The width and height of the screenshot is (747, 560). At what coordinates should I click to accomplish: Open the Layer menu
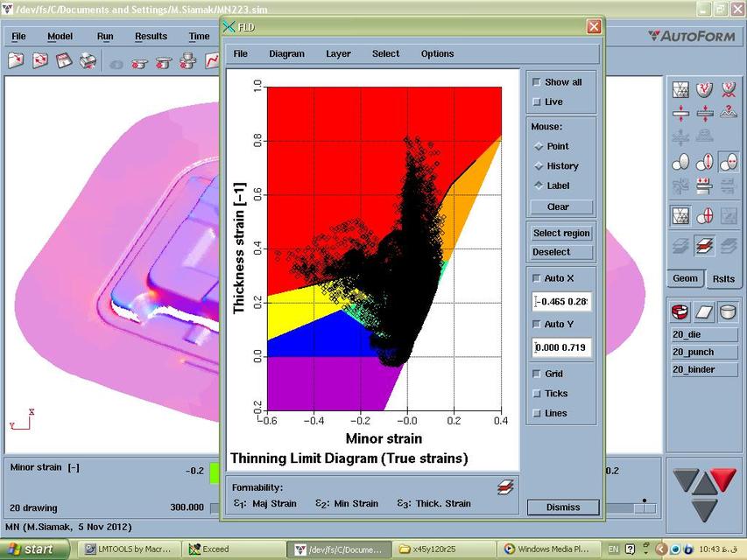tap(338, 53)
